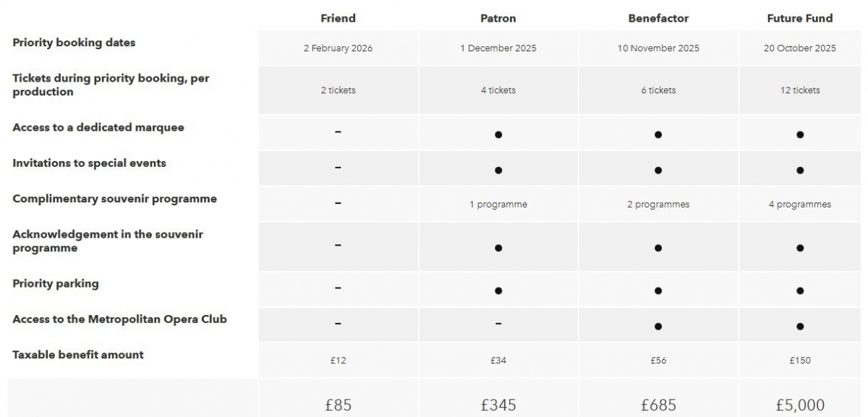This screenshot has height=417, width=868.
Task: Click Patron's souvenir programme acknowledgement dot
Action: [x=498, y=248]
